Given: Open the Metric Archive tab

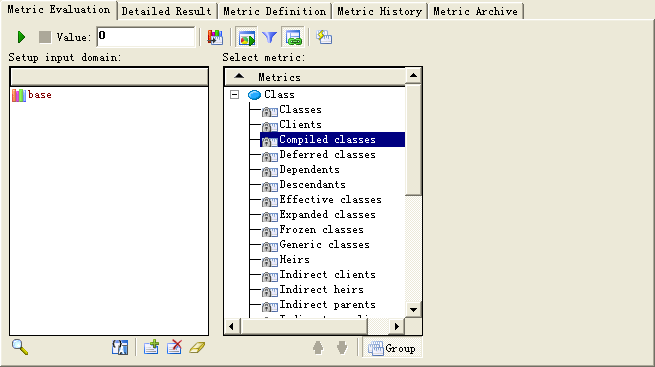Looking at the screenshot, I should click(x=475, y=11).
